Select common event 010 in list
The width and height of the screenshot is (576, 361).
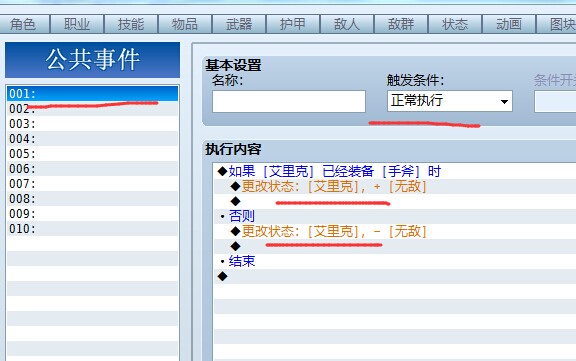click(x=93, y=229)
